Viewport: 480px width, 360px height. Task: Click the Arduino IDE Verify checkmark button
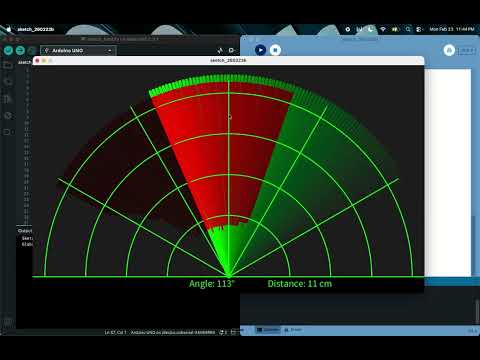click(x=8, y=50)
